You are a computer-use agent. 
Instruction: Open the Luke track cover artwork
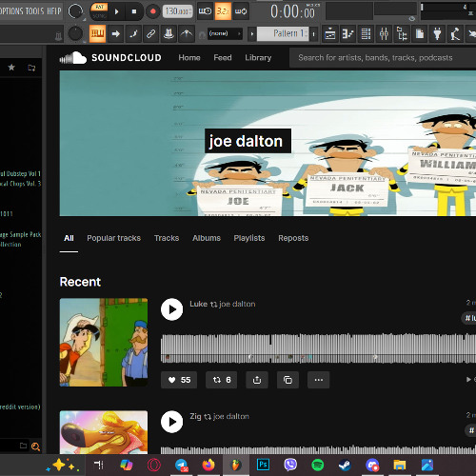(104, 343)
